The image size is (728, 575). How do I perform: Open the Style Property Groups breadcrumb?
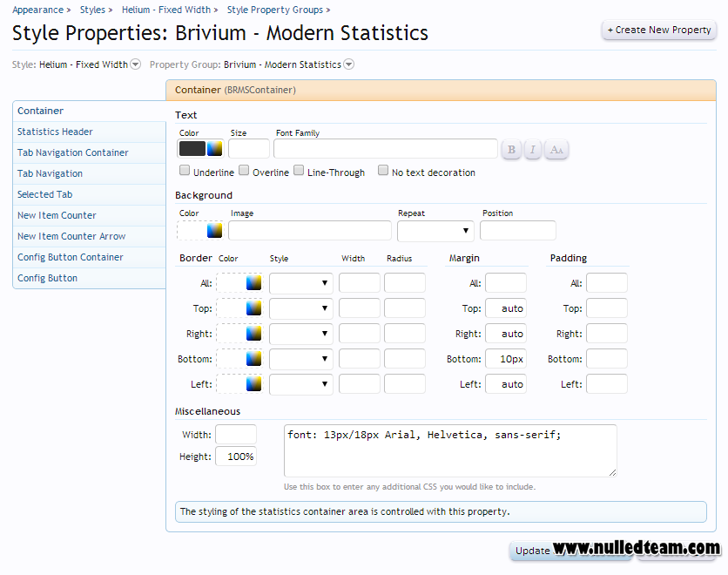pyautogui.click(x=275, y=10)
